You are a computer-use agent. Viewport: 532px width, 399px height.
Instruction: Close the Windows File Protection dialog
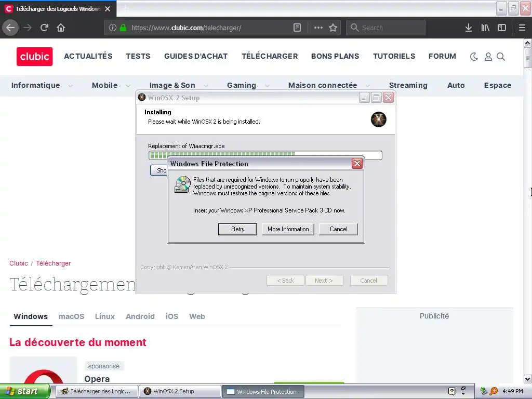(x=357, y=164)
